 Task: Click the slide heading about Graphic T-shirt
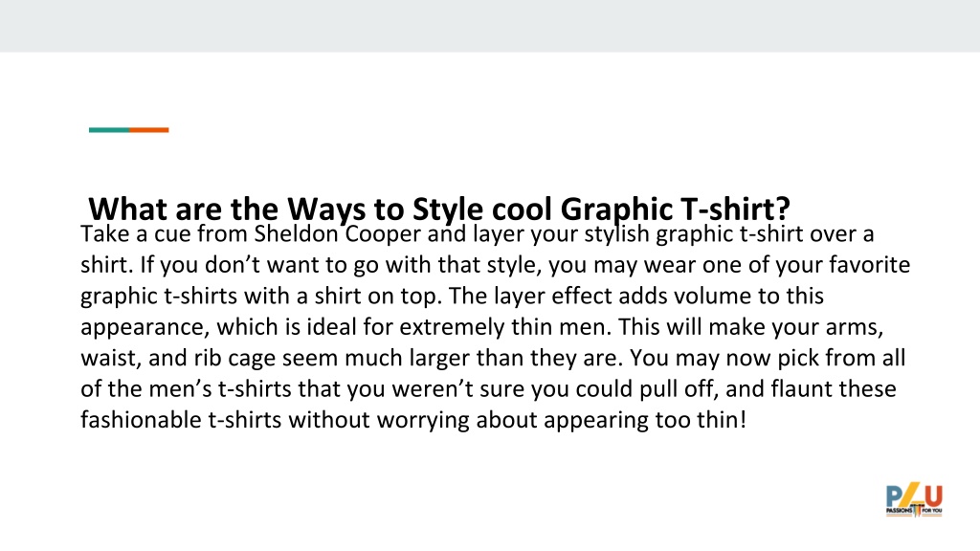pyautogui.click(x=438, y=209)
